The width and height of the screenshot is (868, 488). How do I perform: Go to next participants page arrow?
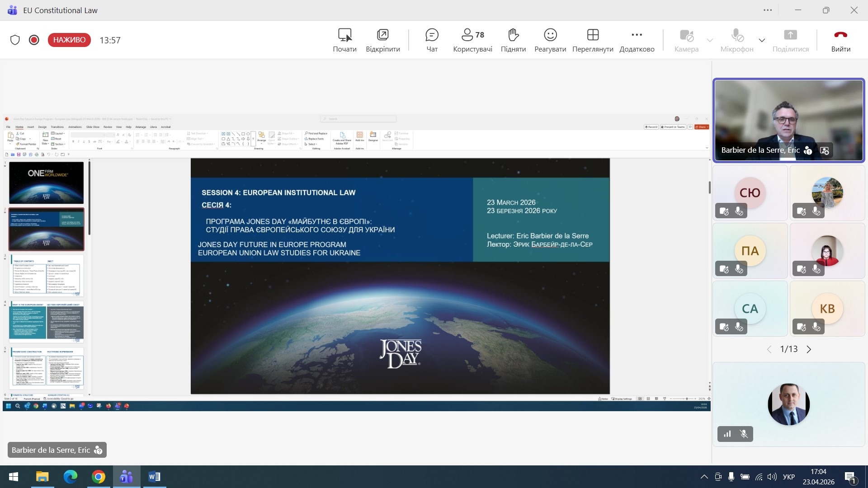point(809,349)
